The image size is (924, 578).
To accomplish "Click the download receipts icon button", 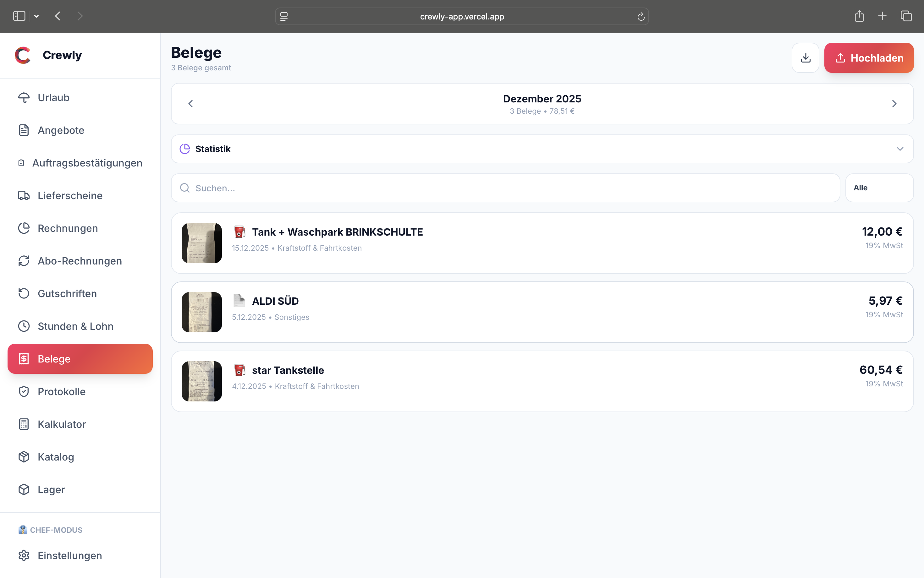I will tap(805, 58).
